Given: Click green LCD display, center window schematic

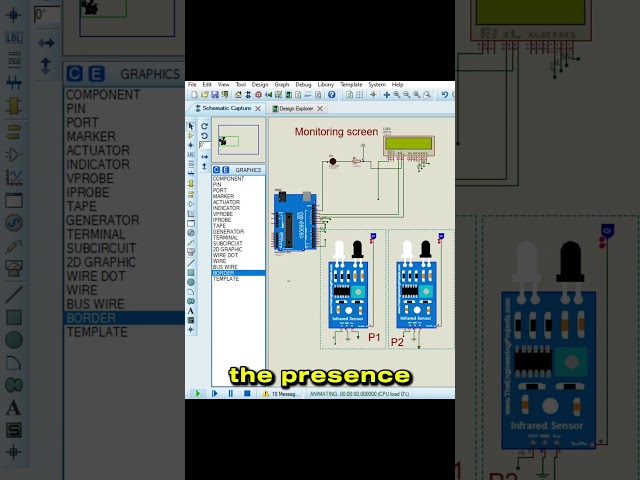Looking at the screenshot, I should pos(409,144).
